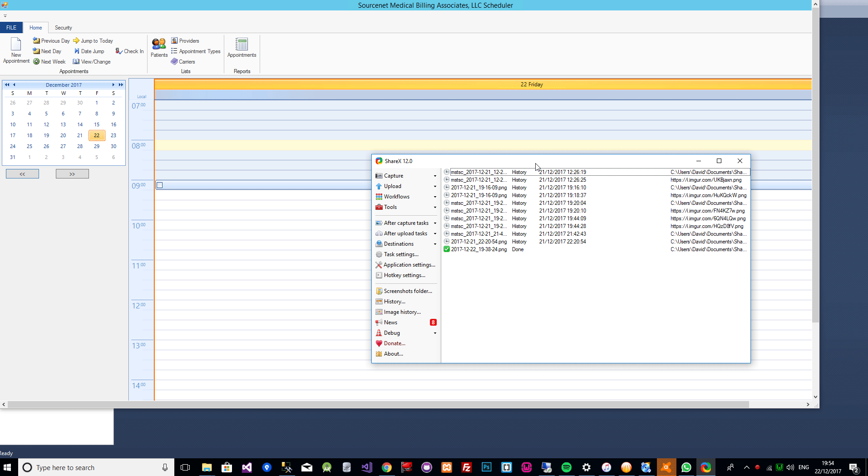Open the quick access toolbar dropdown
Image resolution: width=868 pixels, height=476 pixels.
pyautogui.click(x=5, y=16)
